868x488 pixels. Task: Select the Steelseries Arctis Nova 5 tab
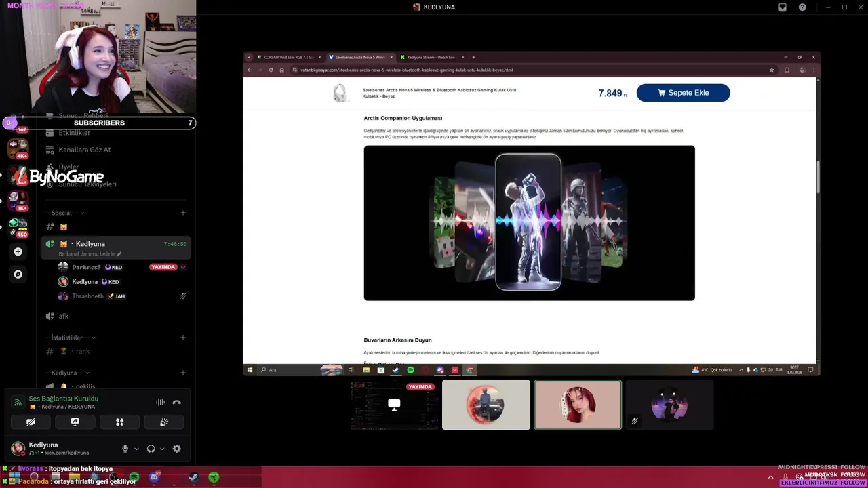[x=359, y=57]
